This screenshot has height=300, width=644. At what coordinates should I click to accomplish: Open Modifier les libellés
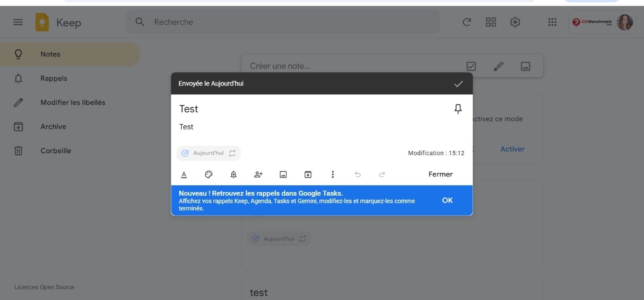point(70,102)
